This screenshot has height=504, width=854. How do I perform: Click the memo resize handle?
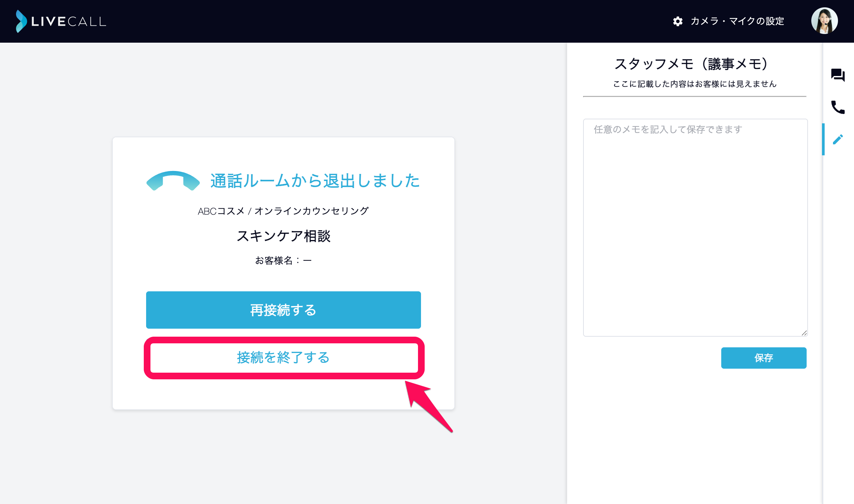pyautogui.click(x=804, y=333)
